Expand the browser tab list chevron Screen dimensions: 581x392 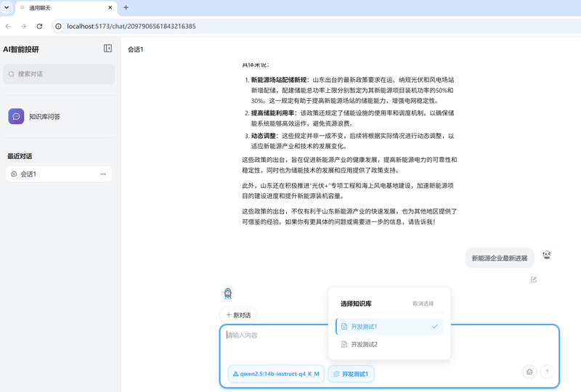click(7, 7)
